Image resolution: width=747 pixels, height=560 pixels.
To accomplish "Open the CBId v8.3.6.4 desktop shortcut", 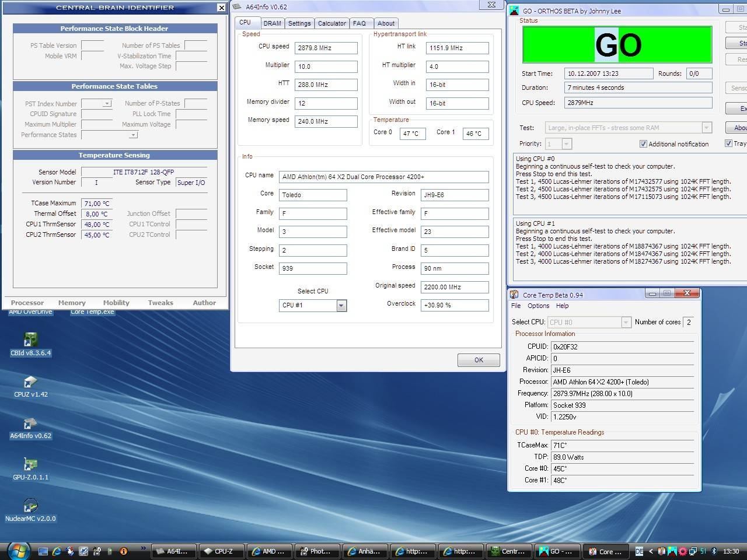I will 30,344.
